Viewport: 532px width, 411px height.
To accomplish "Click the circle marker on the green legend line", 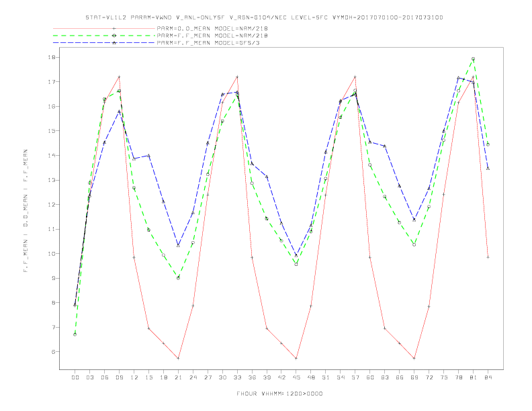I will point(114,36).
